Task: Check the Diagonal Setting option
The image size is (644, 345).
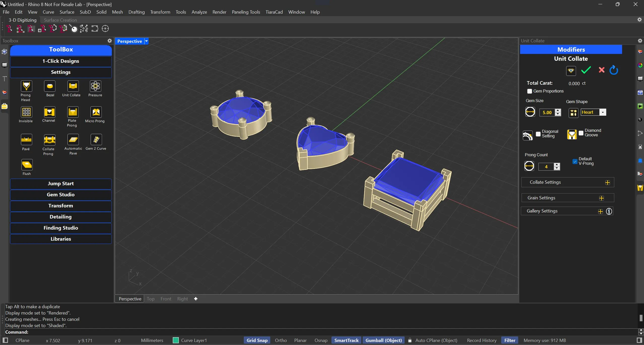Action: 538,134
